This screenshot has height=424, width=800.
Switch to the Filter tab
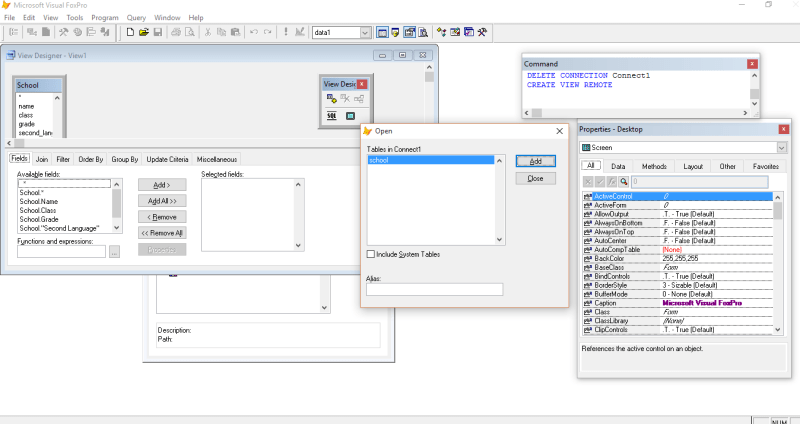[x=63, y=159]
